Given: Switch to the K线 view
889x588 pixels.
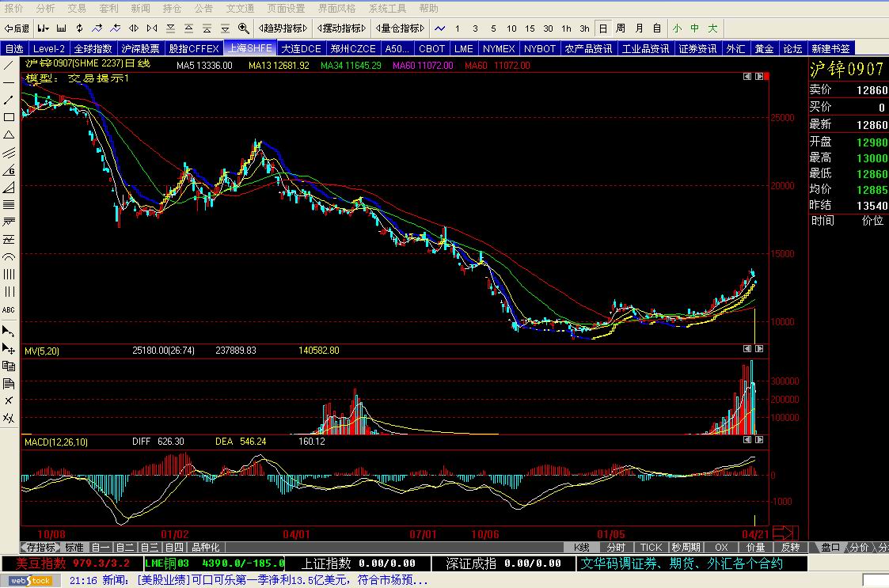Looking at the screenshot, I should point(582,547).
